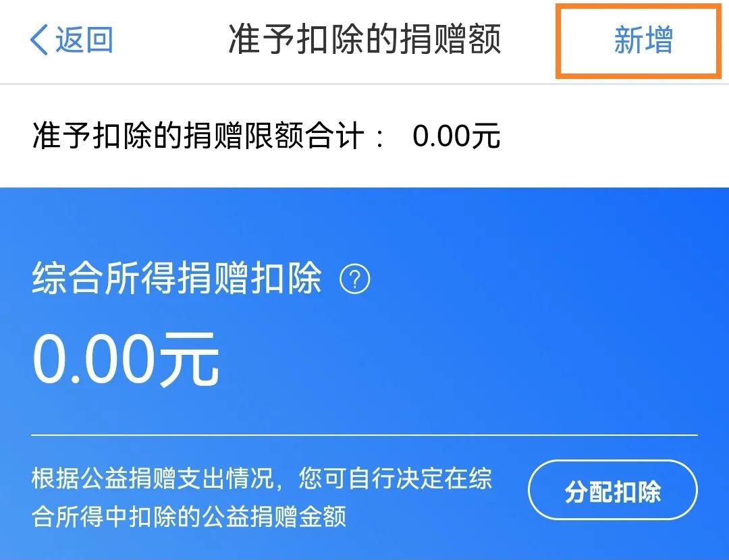Viewport: 729px width, 560px height.
Task: Open the question mark help icon
Action: 355,279
